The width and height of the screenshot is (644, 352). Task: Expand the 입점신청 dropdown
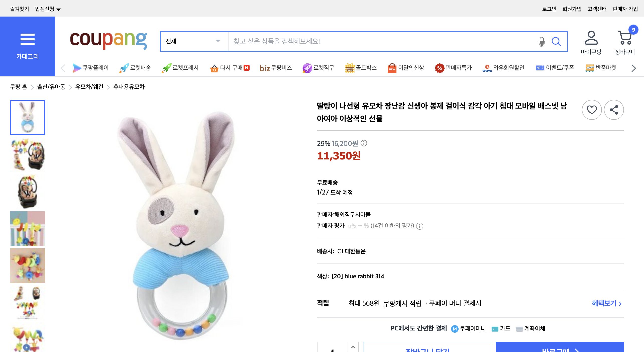click(x=47, y=9)
